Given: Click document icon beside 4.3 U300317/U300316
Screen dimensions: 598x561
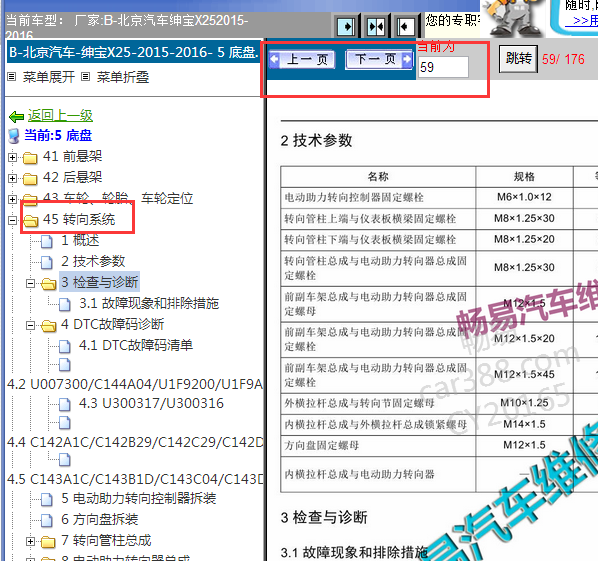Looking at the screenshot, I should (x=65, y=405).
